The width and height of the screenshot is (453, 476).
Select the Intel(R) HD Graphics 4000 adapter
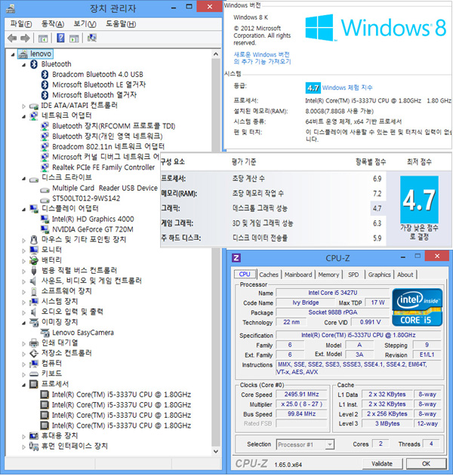coord(93,219)
